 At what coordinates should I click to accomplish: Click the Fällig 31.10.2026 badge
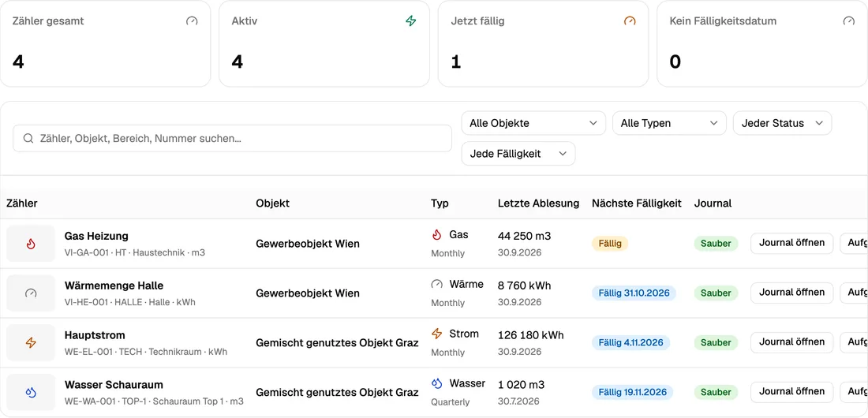(x=634, y=293)
